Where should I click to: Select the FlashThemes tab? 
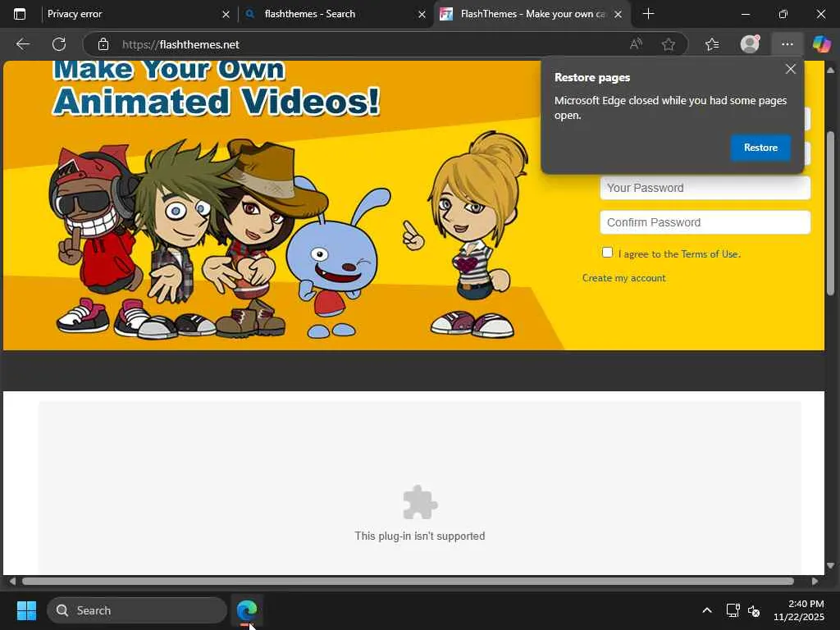[532, 14]
